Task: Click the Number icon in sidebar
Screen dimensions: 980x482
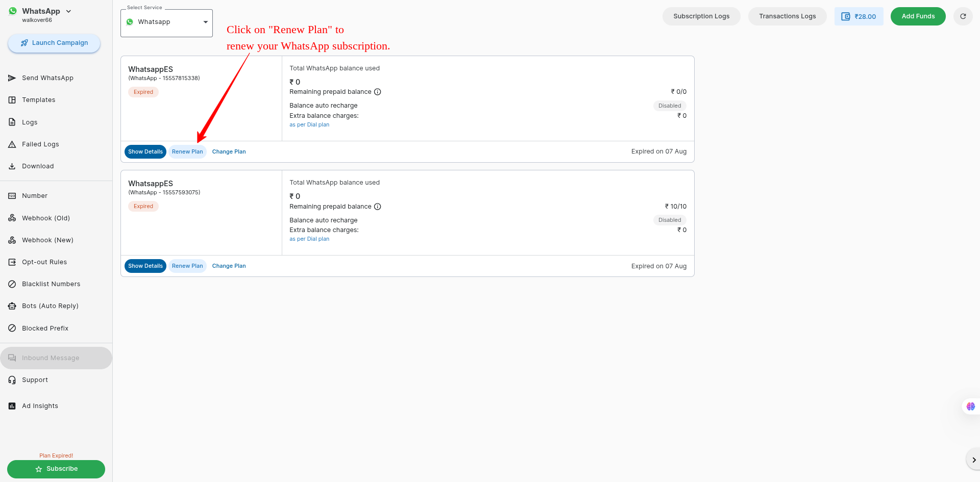Action: [12, 196]
